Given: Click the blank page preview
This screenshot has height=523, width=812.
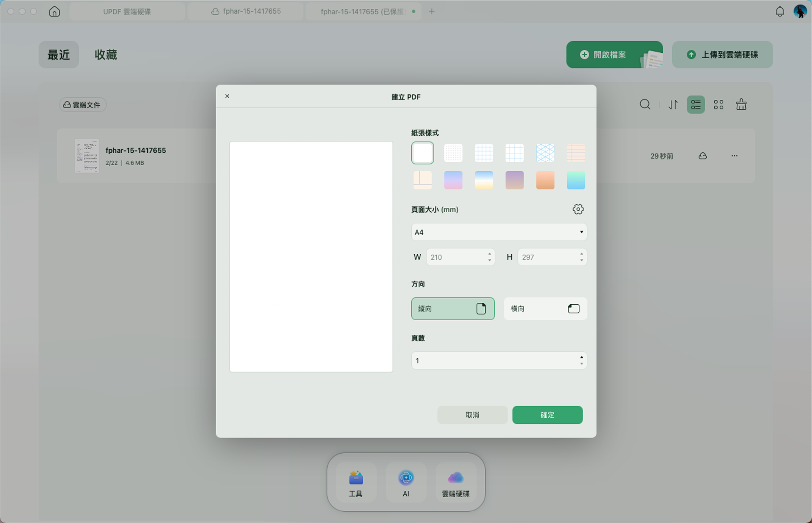Looking at the screenshot, I should (311, 257).
